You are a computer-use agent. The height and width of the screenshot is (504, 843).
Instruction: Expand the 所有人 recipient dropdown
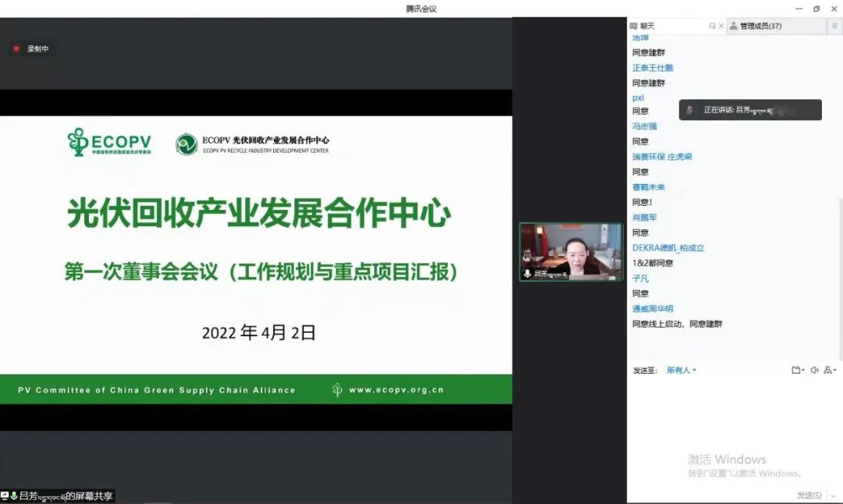[681, 370]
